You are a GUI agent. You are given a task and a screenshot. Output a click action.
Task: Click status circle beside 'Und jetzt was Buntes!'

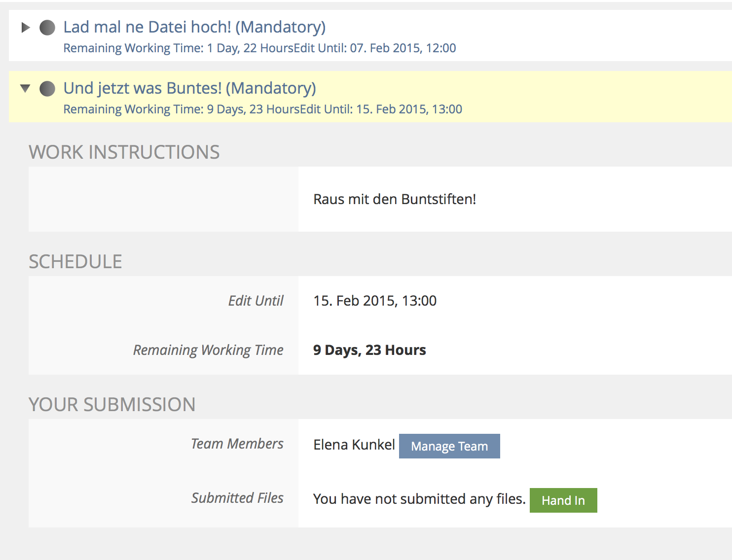point(47,89)
